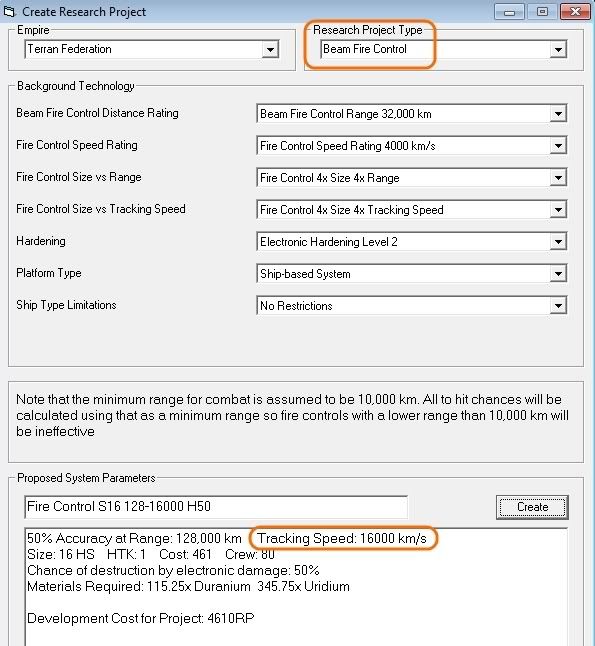Click the window icon in the title bar

9,11
